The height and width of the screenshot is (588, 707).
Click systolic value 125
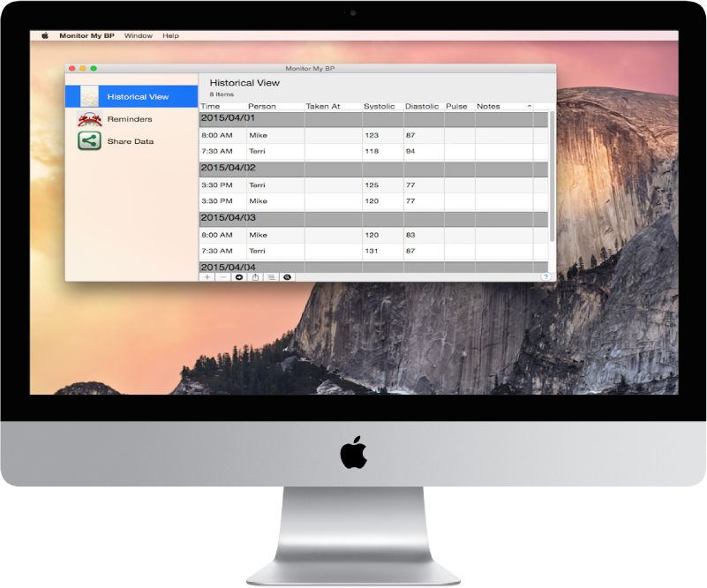click(372, 185)
